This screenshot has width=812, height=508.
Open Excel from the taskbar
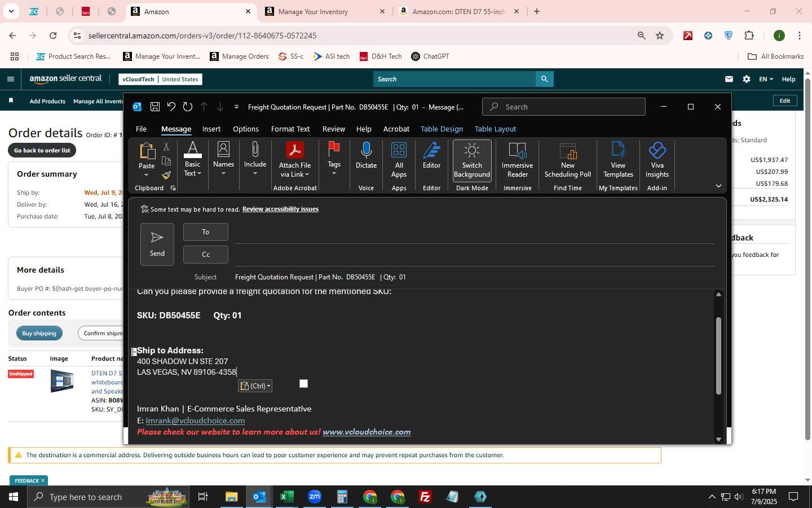coord(286,497)
